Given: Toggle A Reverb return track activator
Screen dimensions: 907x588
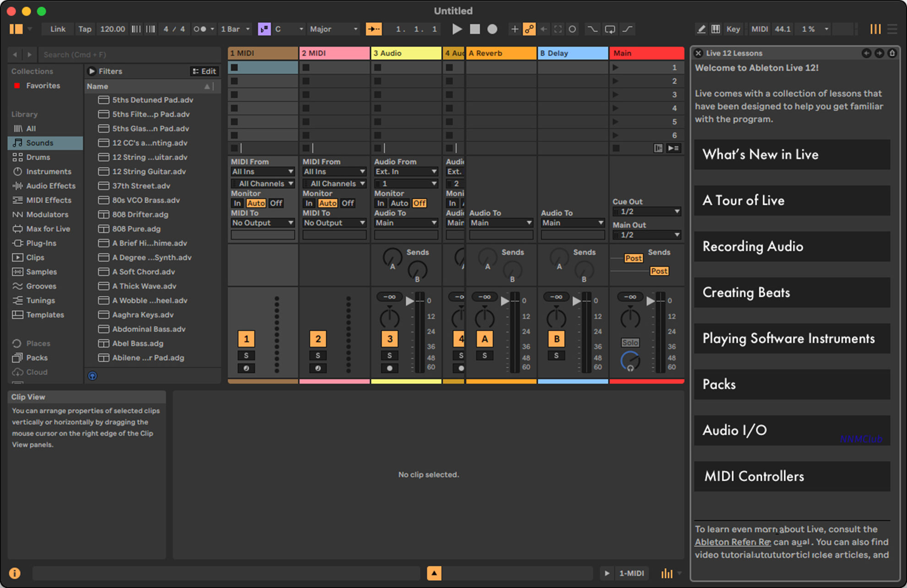Looking at the screenshot, I should coord(485,339).
